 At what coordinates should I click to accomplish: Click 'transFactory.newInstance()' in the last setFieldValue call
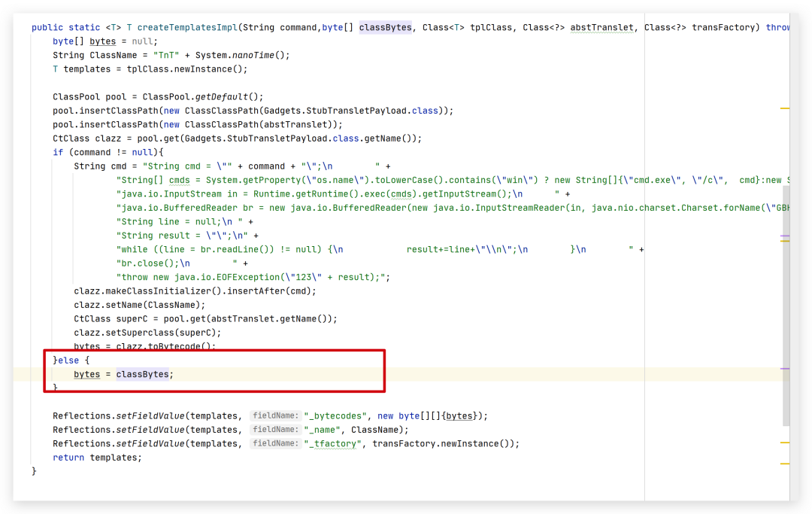(x=441, y=444)
